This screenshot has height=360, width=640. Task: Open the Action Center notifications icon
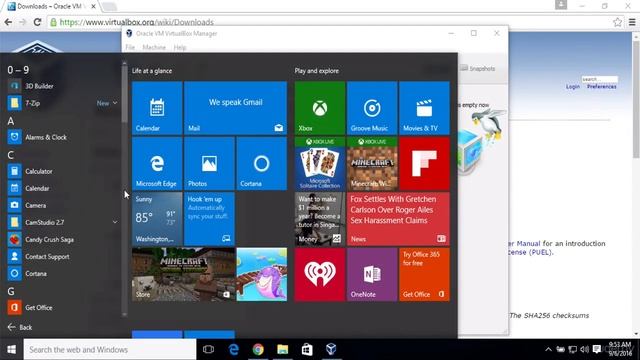597,349
